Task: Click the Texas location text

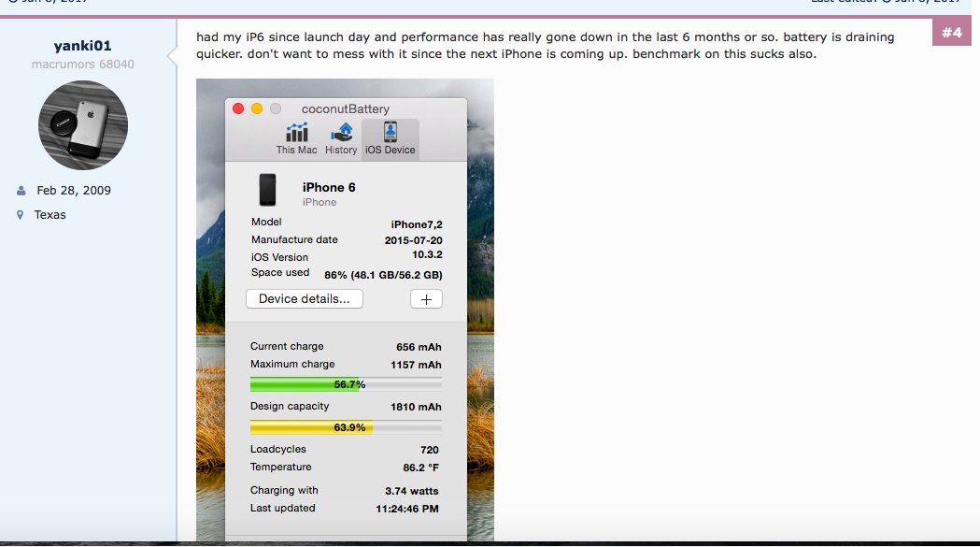Action: (50, 215)
